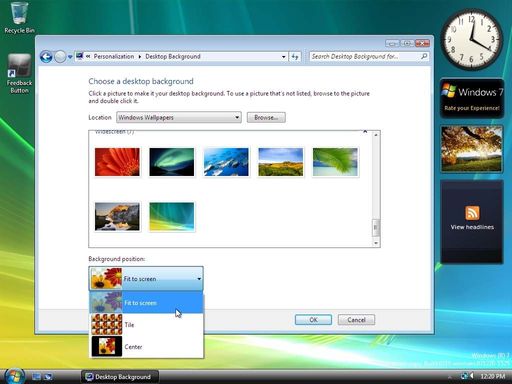The image size is (512, 384).
Task: Click the Browse... button
Action: click(266, 117)
